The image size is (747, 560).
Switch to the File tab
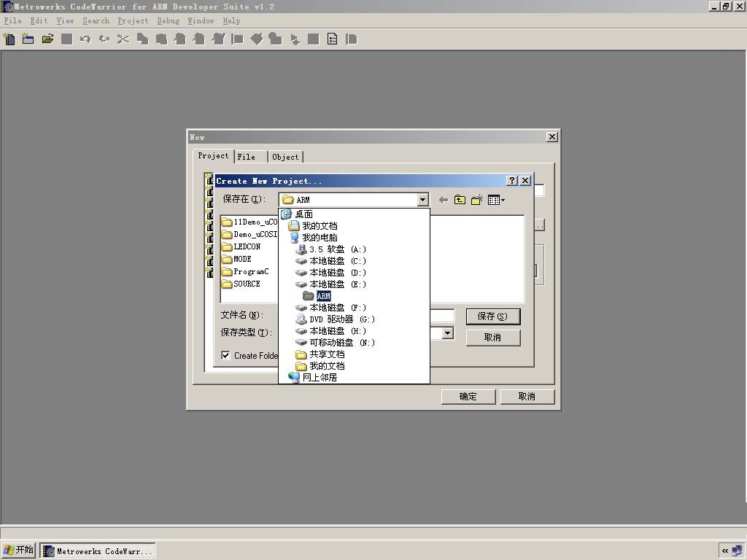pyautogui.click(x=247, y=157)
